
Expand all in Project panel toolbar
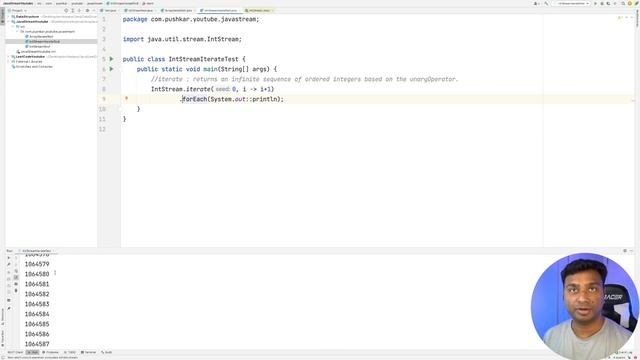[73, 10]
